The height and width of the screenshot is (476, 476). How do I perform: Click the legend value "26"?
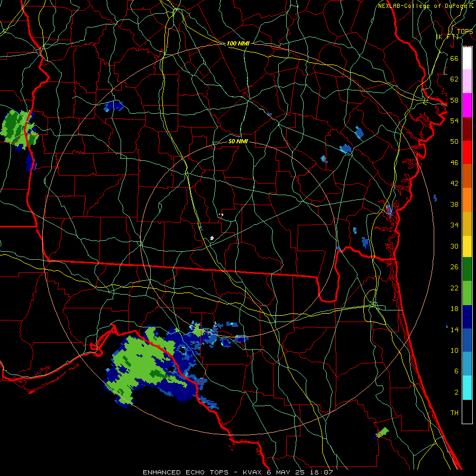click(454, 267)
